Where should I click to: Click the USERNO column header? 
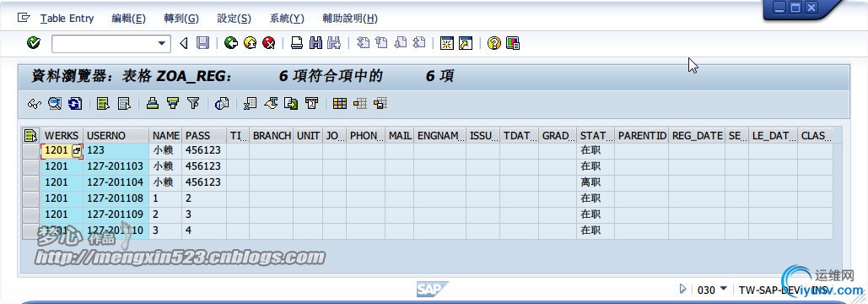(116, 136)
